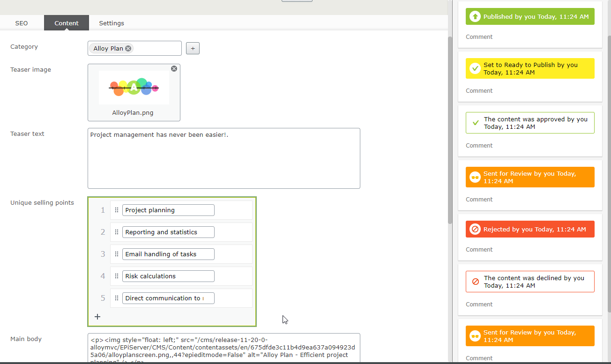Image resolution: width=611 pixels, height=364 pixels.
Task: Click Comment under Rejected by you
Action: point(479,250)
